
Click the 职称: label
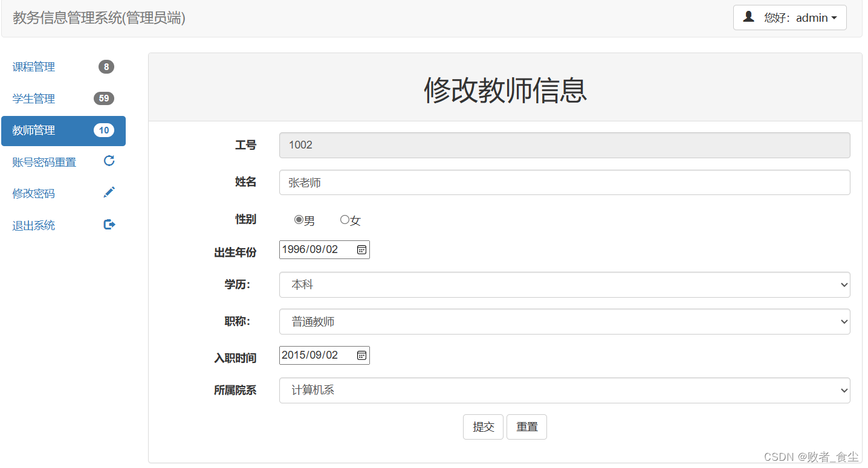[238, 322]
